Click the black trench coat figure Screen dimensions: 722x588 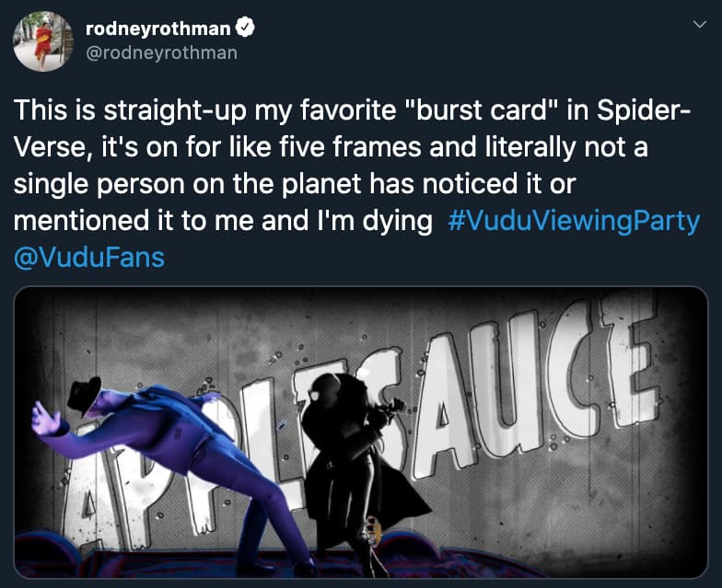point(364,460)
